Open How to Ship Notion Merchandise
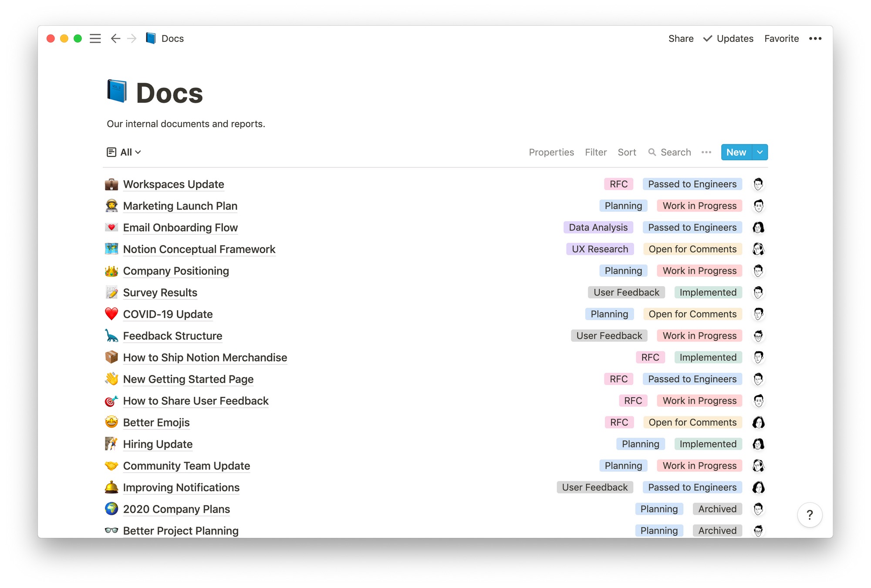This screenshot has width=871, height=588. pos(205,357)
